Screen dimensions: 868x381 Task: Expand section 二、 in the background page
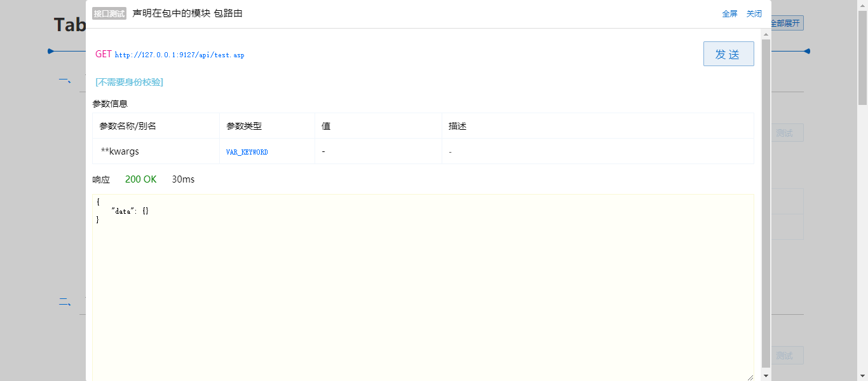64,302
